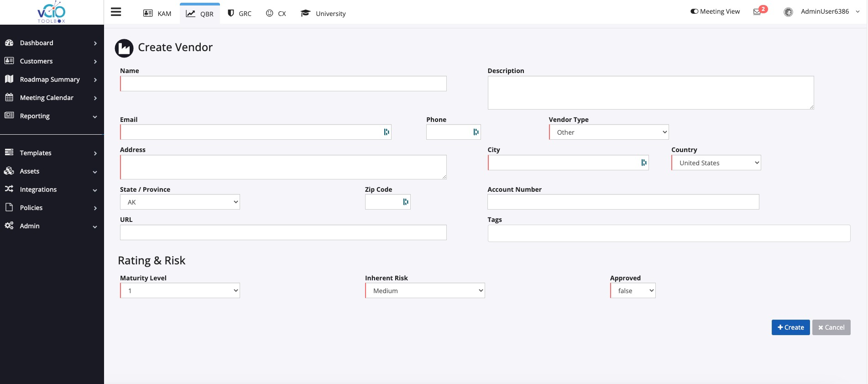This screenshot has width=868, height=384.
Task: Focus the Description text area
Action: click(651, 93)
